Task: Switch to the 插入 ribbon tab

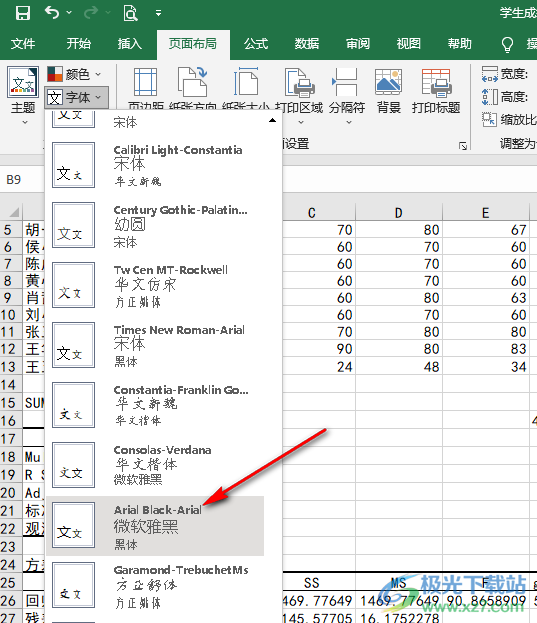Action: [x=129, y=43]
